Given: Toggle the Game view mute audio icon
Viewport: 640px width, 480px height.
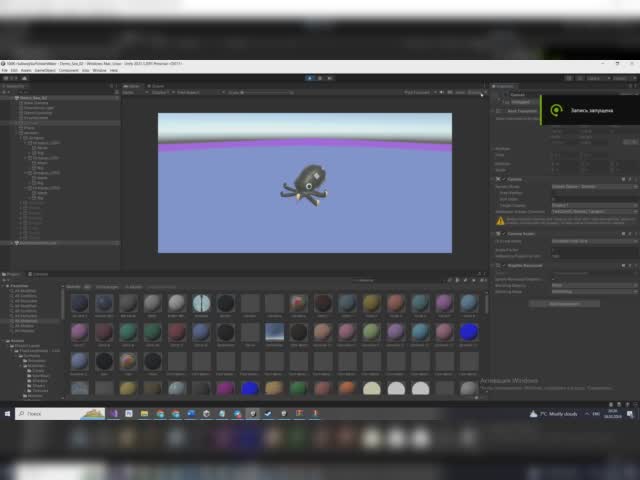Looking at the screenshot, I should click(442, 93).
